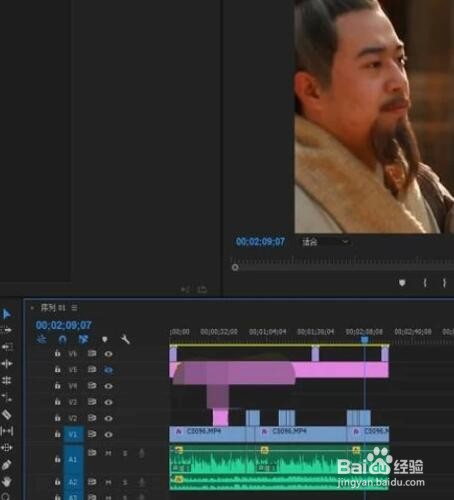Select the third C0096 clip on V1
This screenshot has height=500, width=454.
point(368,434)
